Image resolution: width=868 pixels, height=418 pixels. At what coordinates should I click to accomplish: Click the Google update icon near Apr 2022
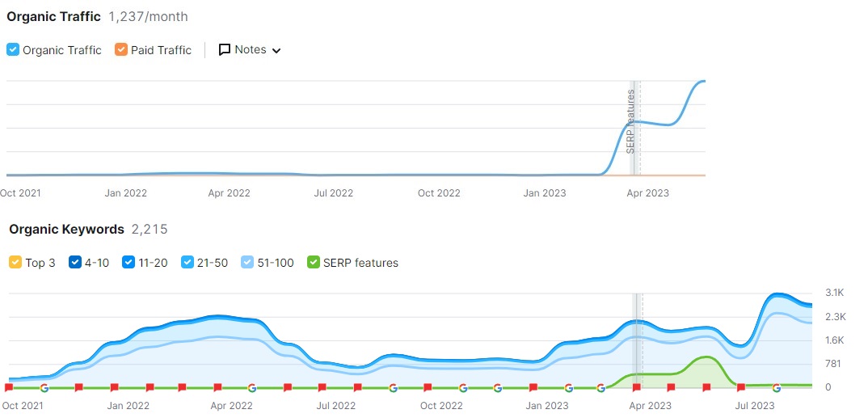tap(251, 387)
